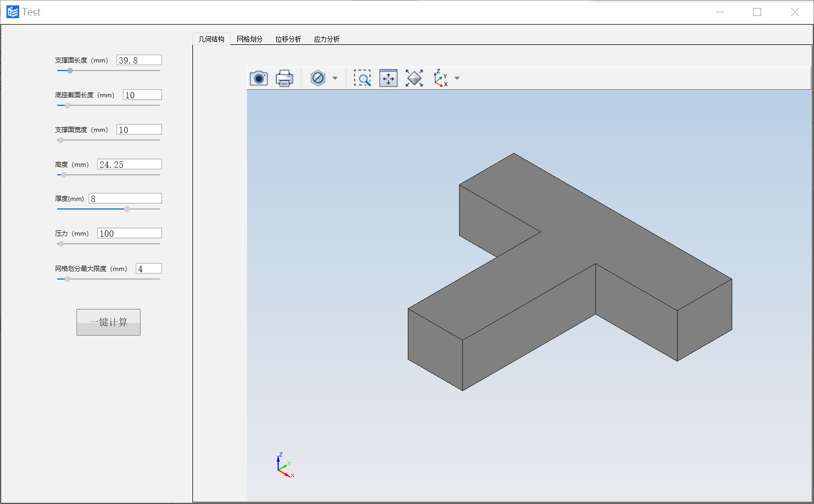Open the dropdown arrow next to the axis orientation icon
This screenshot has height=504, width=814.
[457, 78]
